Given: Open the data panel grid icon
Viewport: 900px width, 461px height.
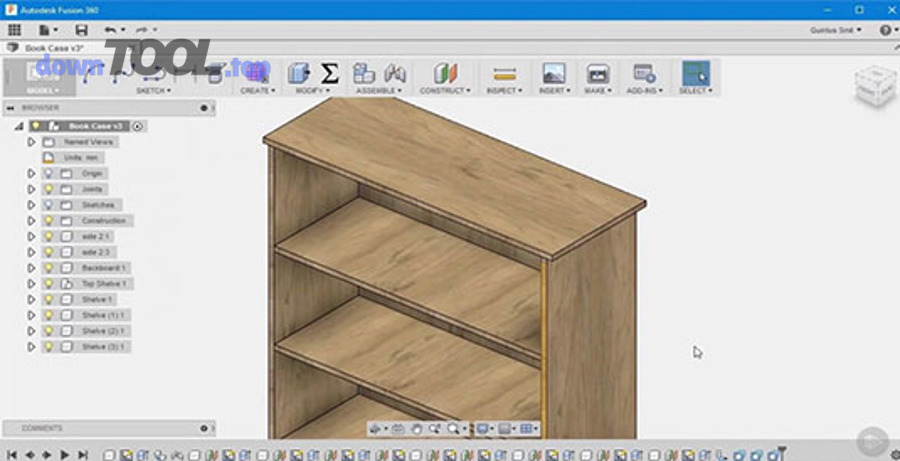Looking at the screenshot, I should click(14, 30).
